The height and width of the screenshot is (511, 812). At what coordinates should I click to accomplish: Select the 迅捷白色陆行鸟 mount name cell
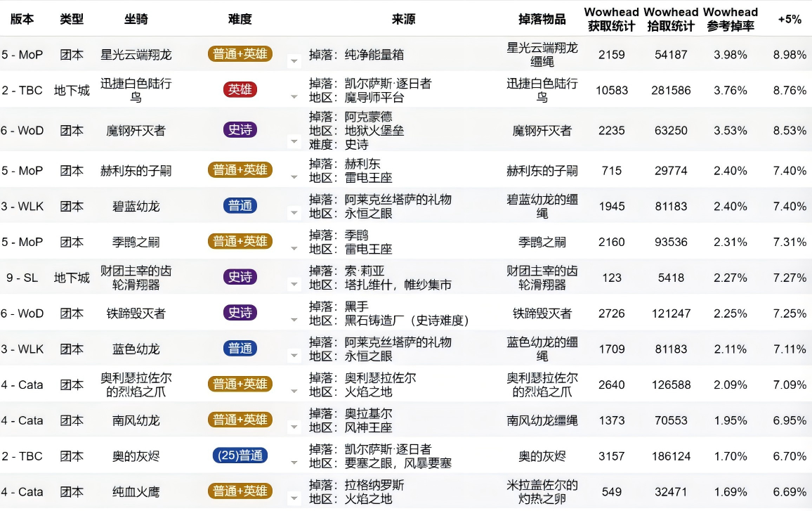[136, 90]
